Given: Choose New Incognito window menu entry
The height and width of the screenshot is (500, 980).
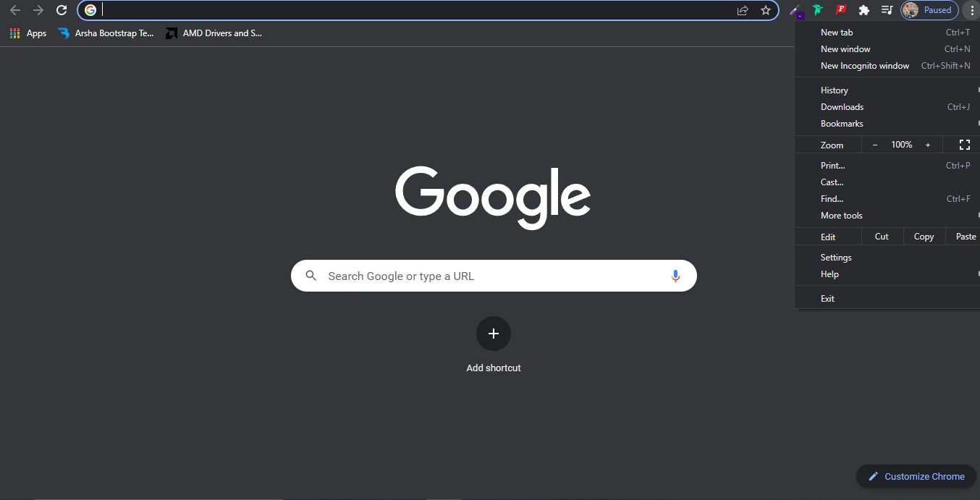Looking at the screenshot, I should tap(887, 66).
